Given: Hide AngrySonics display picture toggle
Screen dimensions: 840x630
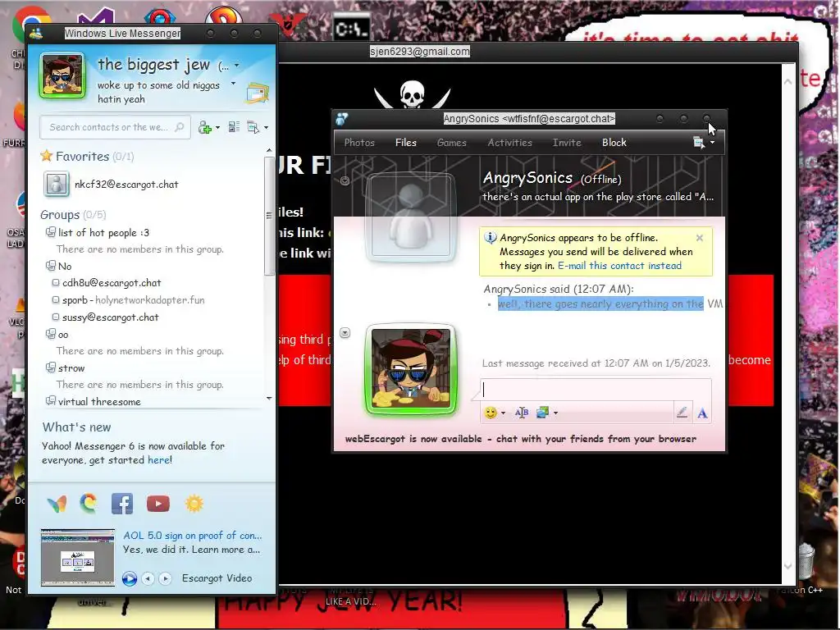Looking at the screenshot, I should tap(345, 181).
